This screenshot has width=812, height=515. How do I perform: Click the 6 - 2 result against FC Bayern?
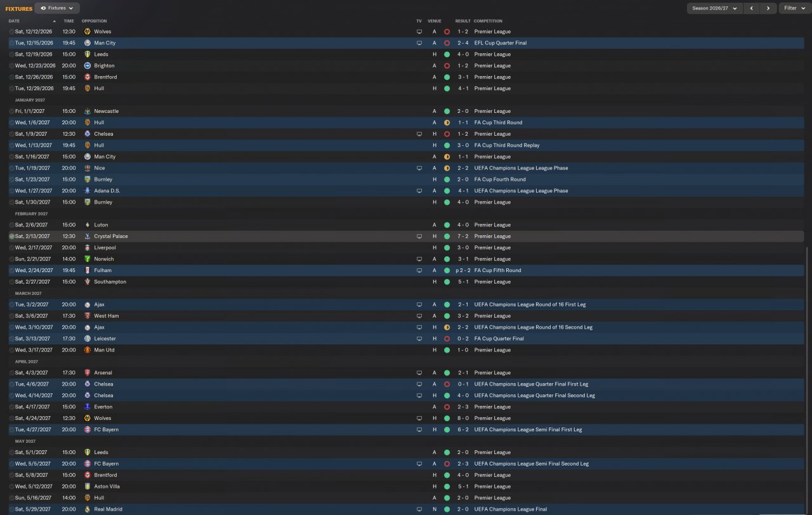[x=462, y=430]
